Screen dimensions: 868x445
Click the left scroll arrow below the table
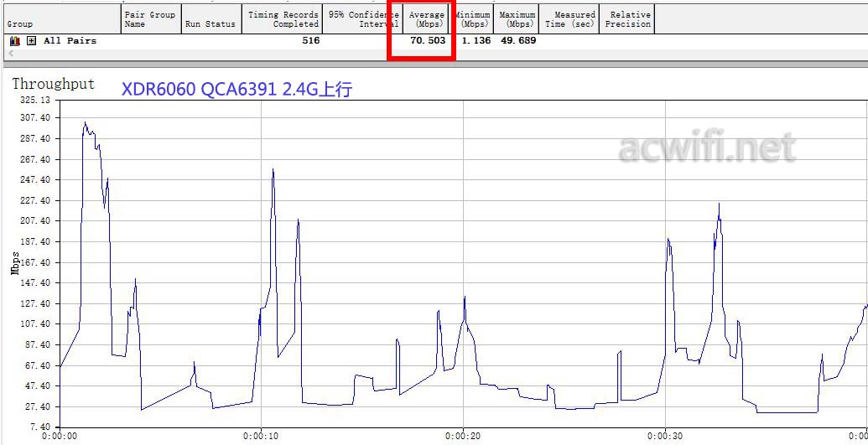click(11, 54)
